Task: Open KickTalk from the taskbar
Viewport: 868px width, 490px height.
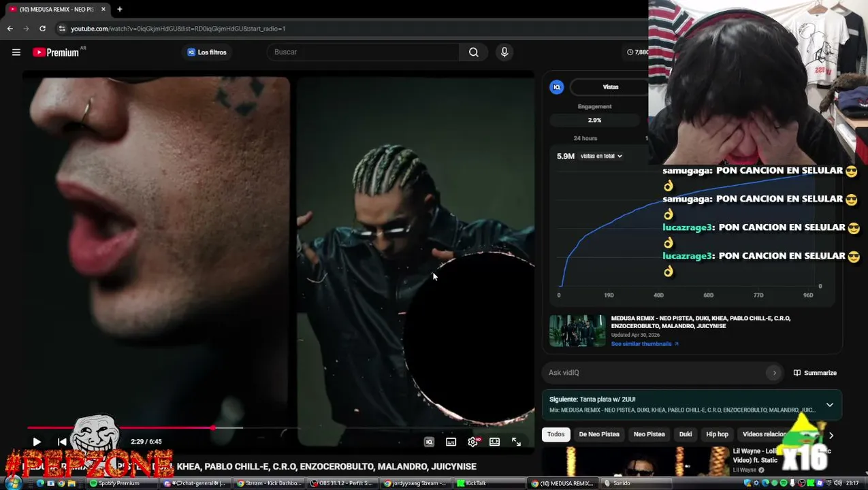Action: (489, 483)
